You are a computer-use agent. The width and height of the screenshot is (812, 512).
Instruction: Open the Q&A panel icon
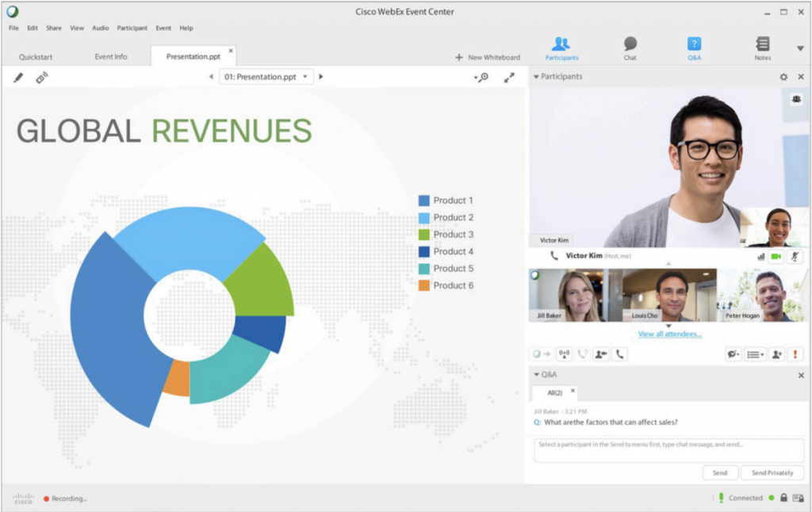pyautogui.click(x=694, y=48)
